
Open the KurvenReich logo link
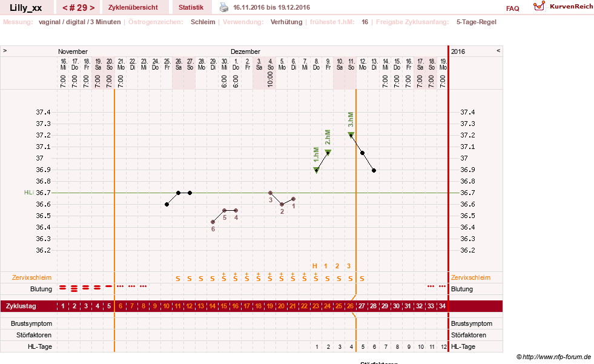[563, 6]
